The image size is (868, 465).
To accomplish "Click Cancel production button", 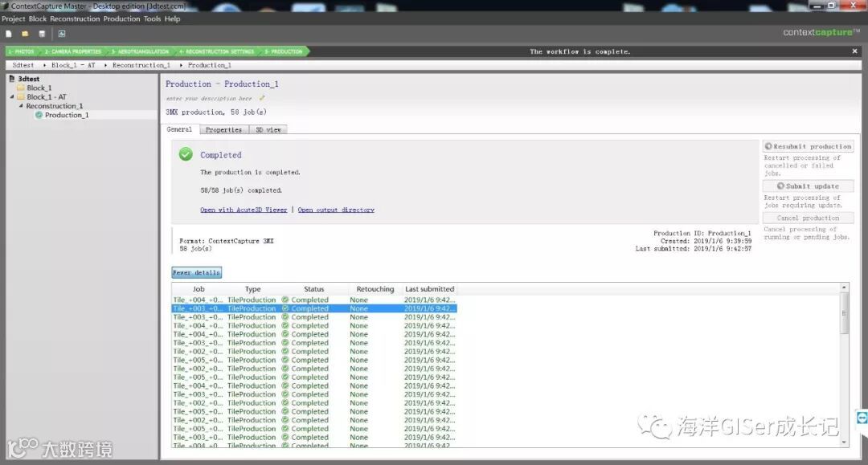I will coord(808,218).
